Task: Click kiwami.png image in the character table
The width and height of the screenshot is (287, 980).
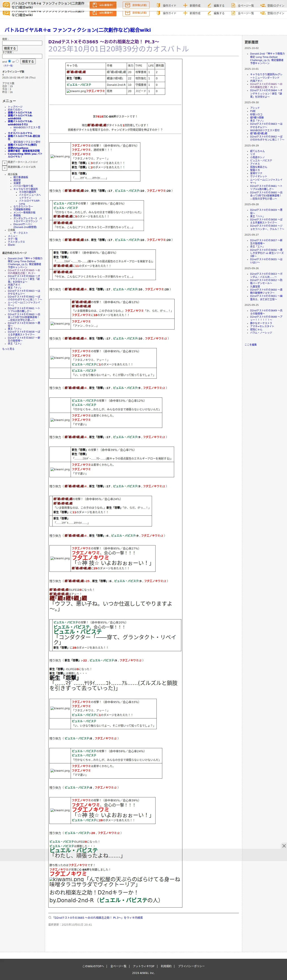Action: 76,91
